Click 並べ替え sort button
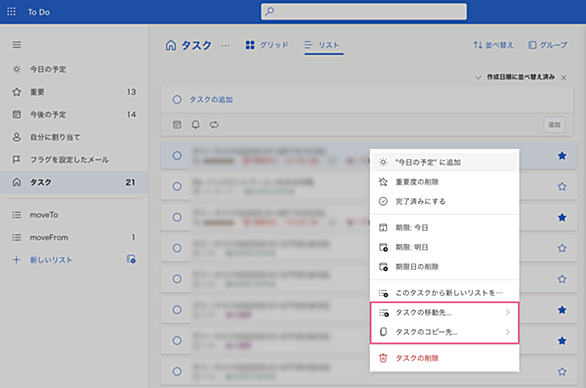Viewport: 586px width, 388px height. [x=494, y=45]
